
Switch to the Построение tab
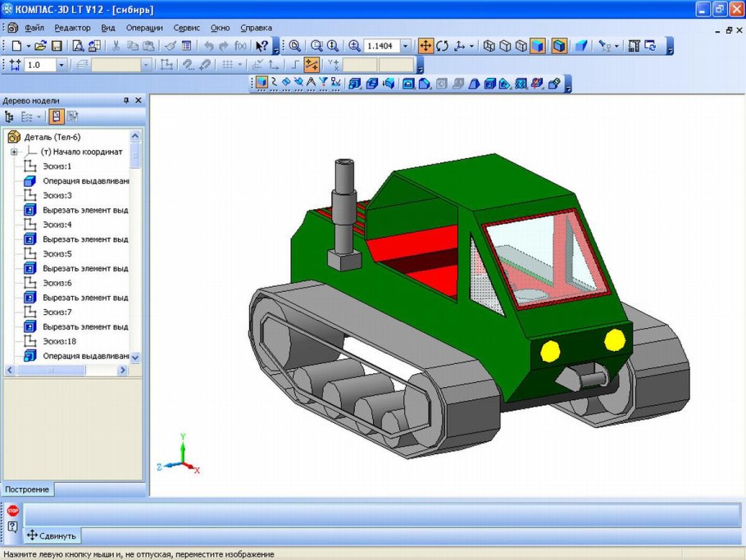pyautogui.click(x=27, y=489)
